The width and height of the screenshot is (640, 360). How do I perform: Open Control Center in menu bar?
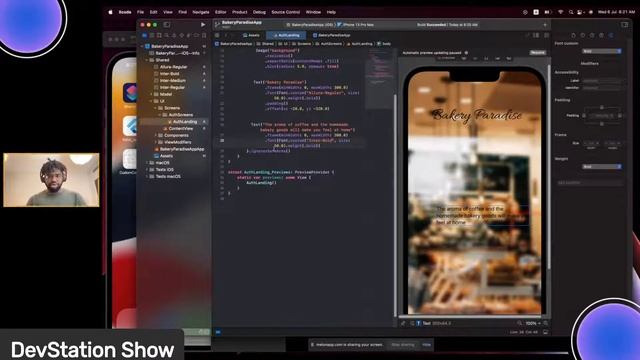pyautogui.click(x=580, y=12)
